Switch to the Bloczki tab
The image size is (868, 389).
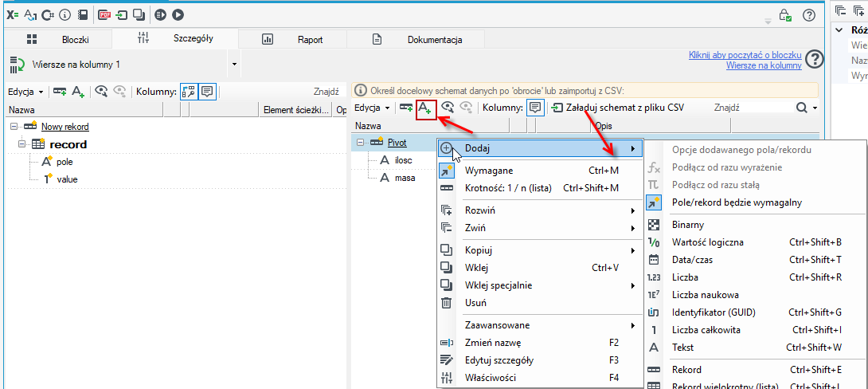point(57,39)
